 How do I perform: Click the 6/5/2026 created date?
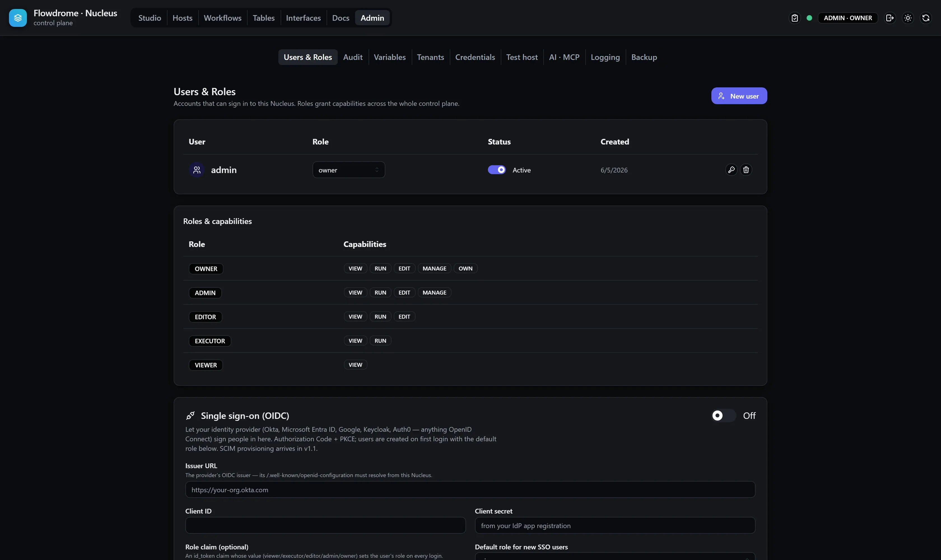[x=614, y=170]
